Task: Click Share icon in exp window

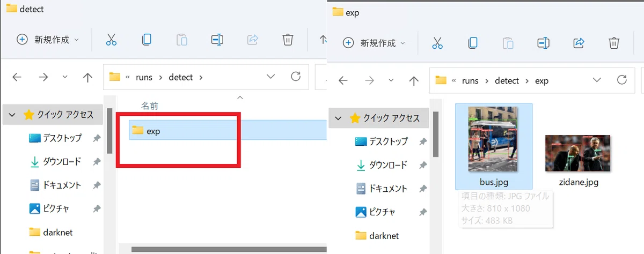Action: pyautogui.click(x=579, y=43)
